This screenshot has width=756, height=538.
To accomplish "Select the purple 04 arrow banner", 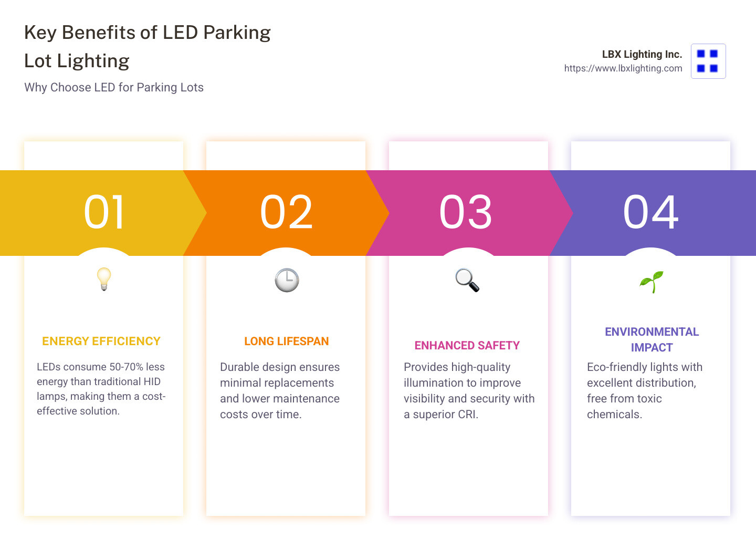I will point(651,213).
